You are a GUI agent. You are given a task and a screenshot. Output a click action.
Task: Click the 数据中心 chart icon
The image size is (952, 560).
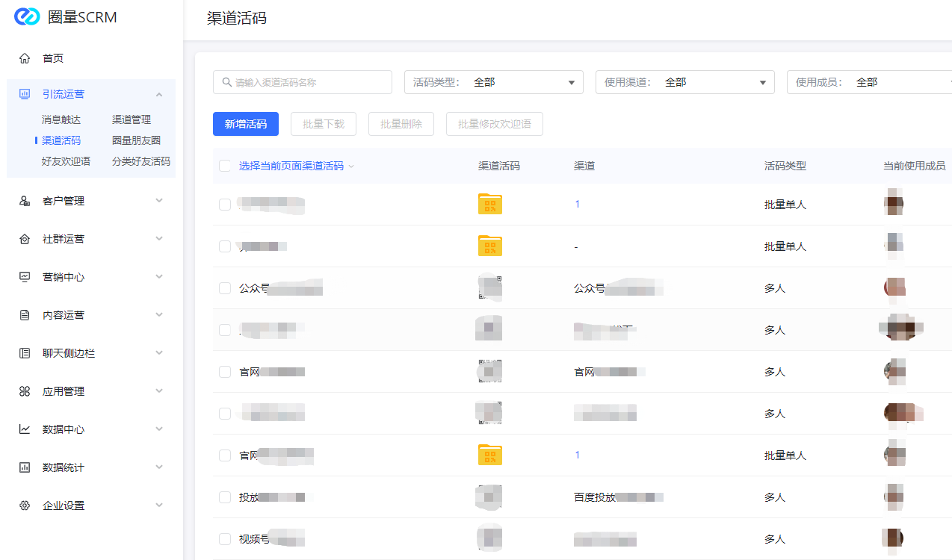coord(25,429)
